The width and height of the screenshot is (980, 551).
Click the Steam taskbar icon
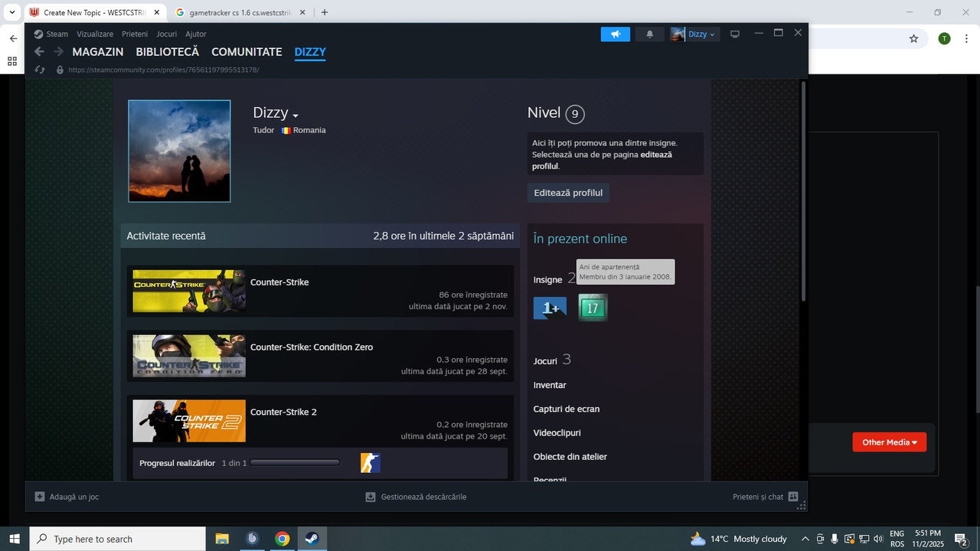point(312,539)
